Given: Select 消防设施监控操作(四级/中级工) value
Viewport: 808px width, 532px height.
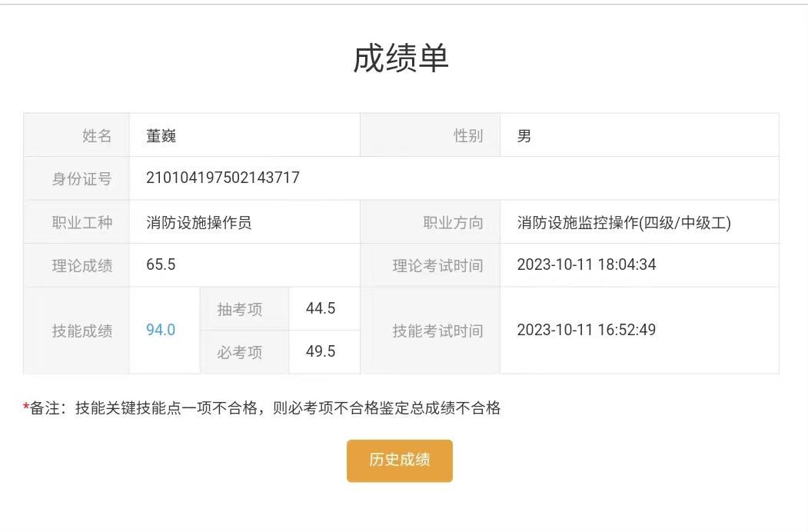Looking at the screenshot, I should 624,223.
